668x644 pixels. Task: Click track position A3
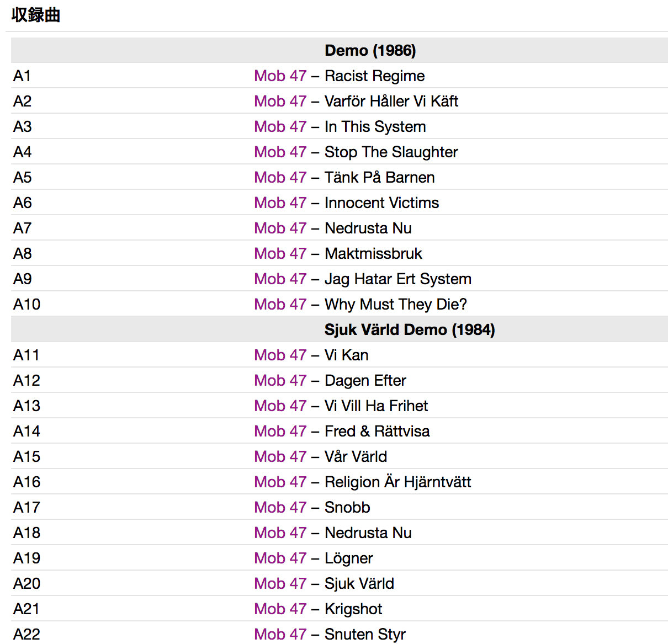(x=23, y=126)
